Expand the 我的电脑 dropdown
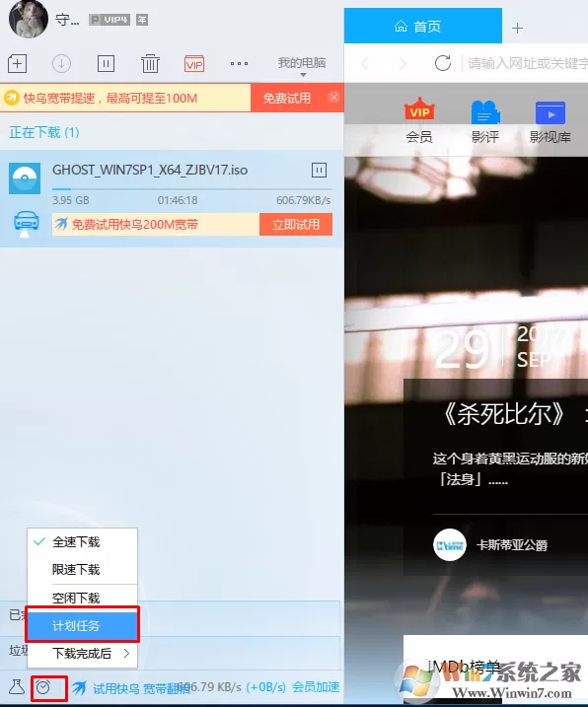The width and height of the screenshot is (588, 707). pos(302,65)
